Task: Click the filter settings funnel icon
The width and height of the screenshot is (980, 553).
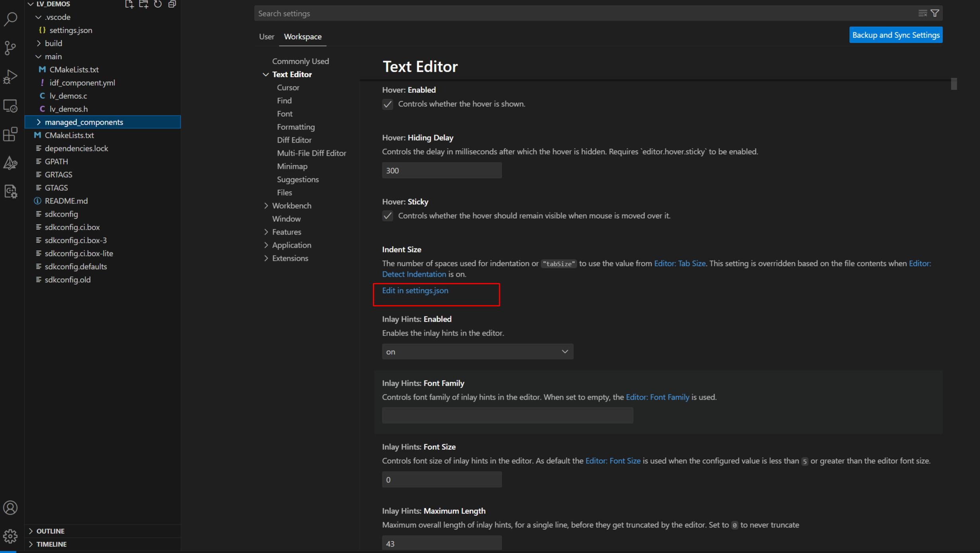Action: tap(935, 13)
